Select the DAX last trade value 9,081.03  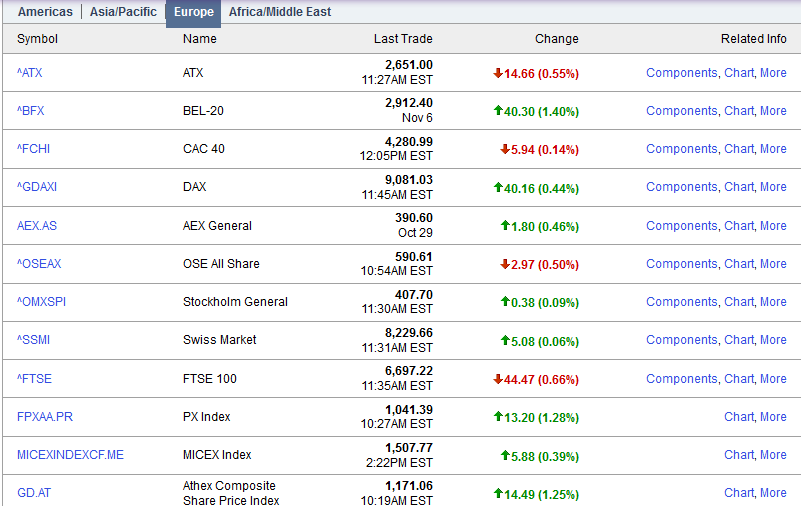409,180
